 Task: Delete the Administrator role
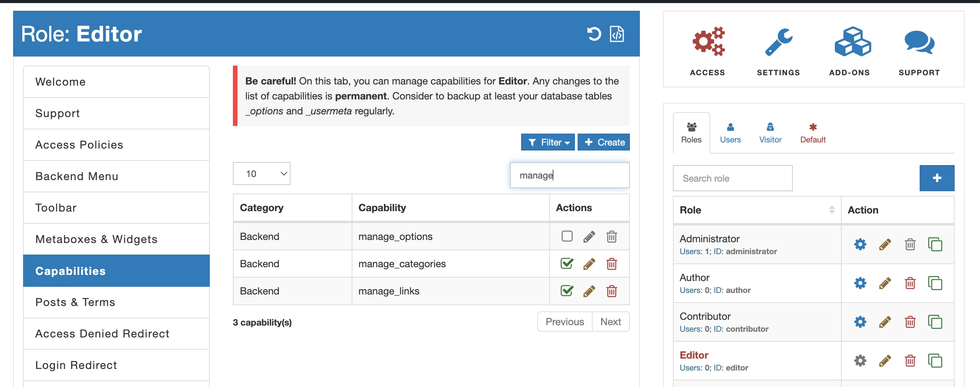click(x=910, y=244)
